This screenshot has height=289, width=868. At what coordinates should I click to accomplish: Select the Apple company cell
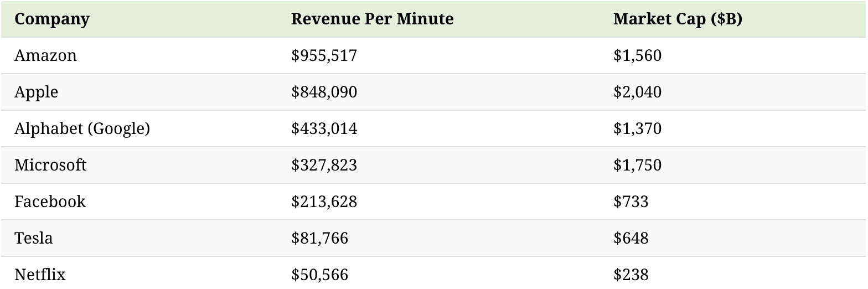click(x=36, y=92)
